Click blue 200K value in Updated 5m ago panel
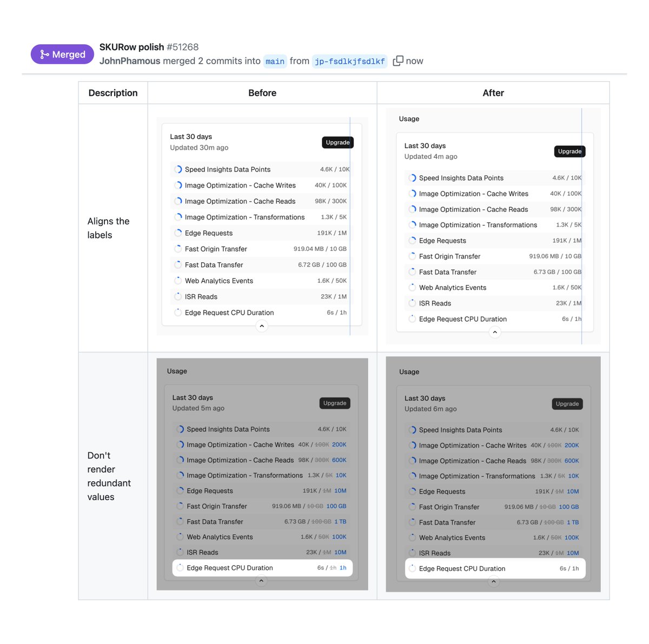This screenshot has width=649, height=644. click(339, 444)
